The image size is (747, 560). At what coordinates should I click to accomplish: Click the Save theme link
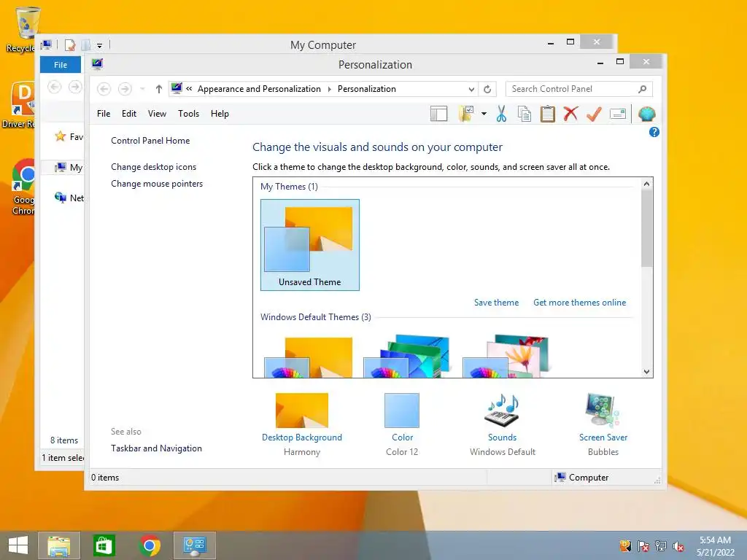click(496, 303)
